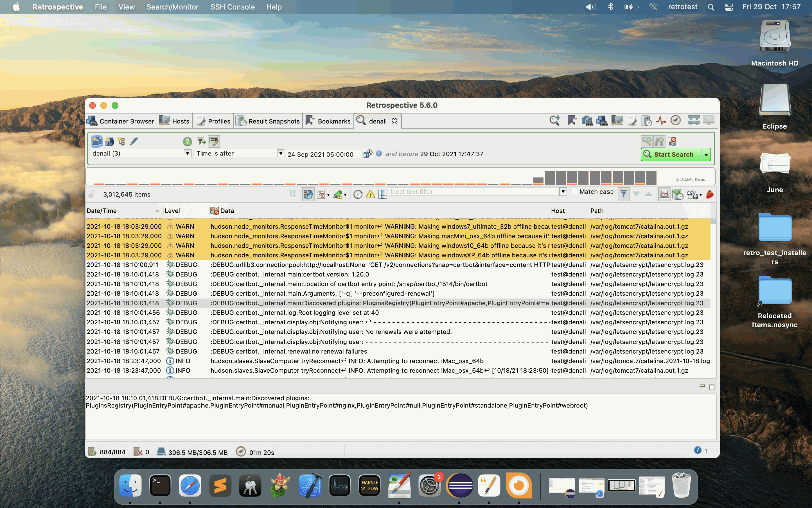Open Safari from the Dock
The width and height of the screenshot is (812, 508).
click(190, 486)
